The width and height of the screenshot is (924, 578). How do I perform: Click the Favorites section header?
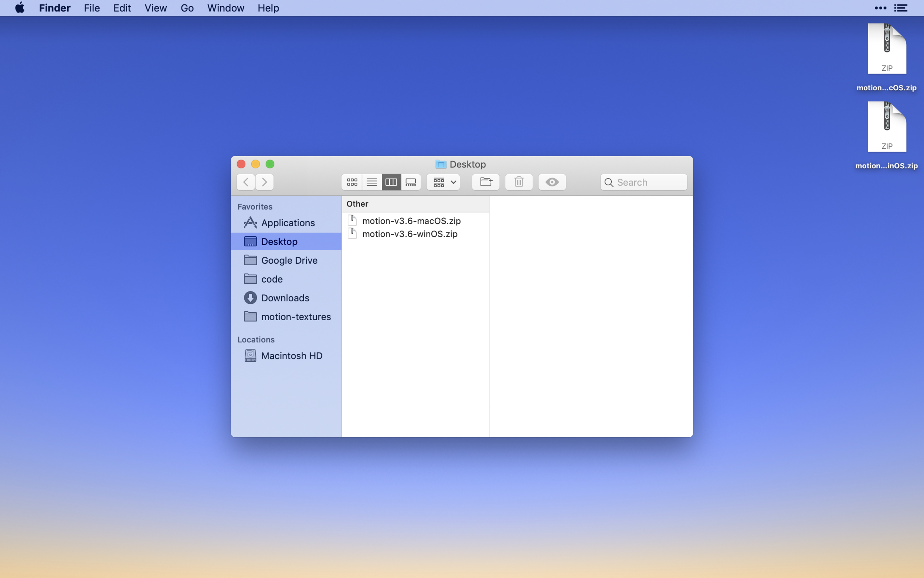coord(255,206)
